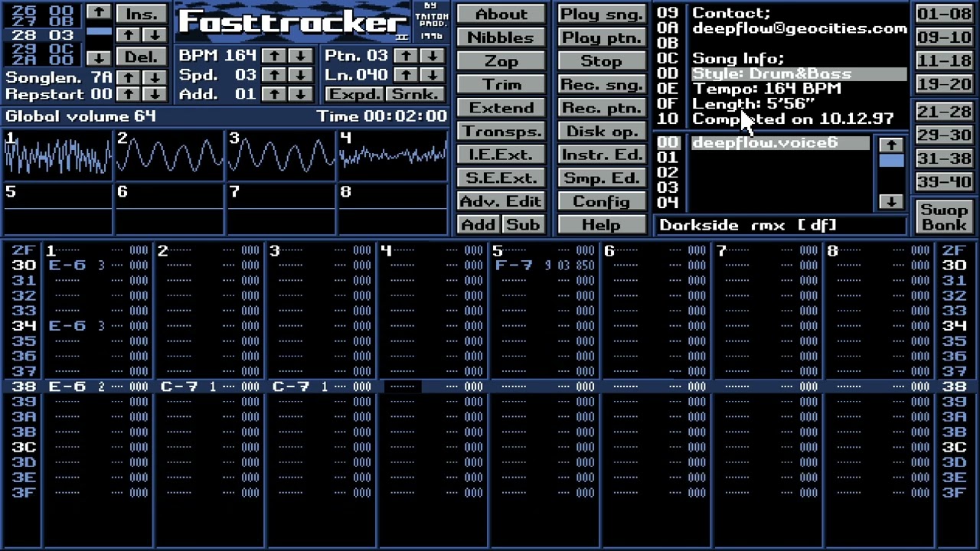Increase the Ptn. pattern number
Screen dimensions: 980x551
[x=407, y=56]
